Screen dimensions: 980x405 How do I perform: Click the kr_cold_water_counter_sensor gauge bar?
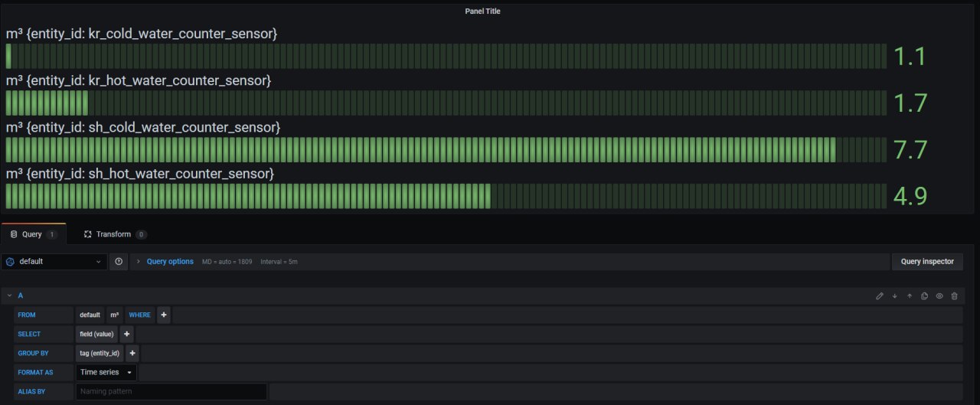point(446,56)
